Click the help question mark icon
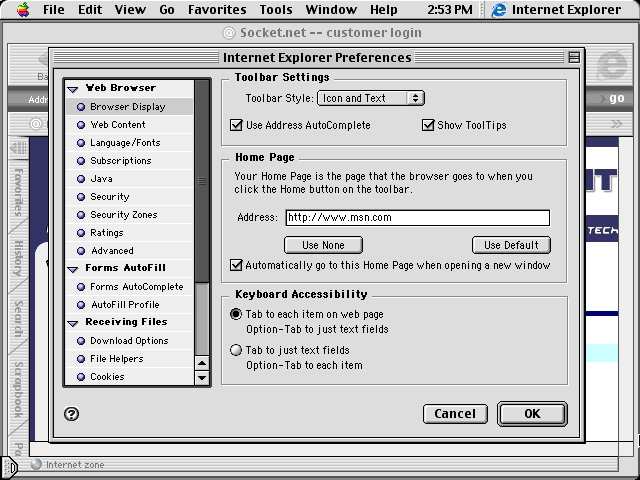 point(71,414)
